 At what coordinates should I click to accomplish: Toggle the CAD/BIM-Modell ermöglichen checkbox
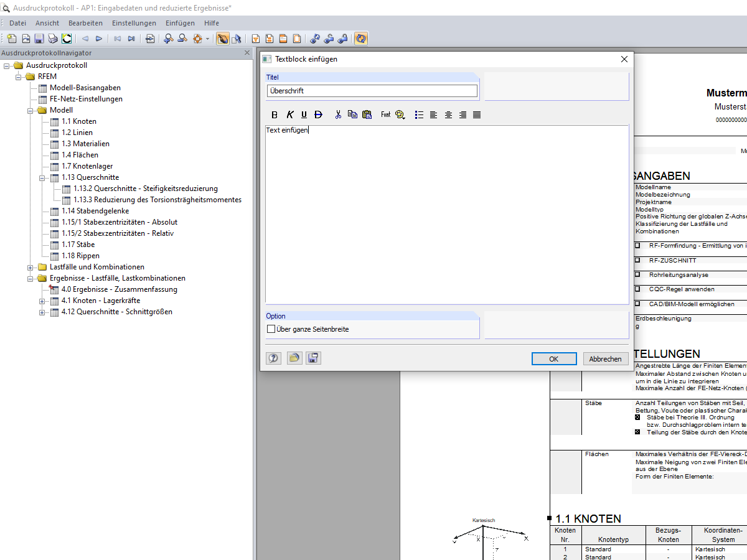coord(637,304)
